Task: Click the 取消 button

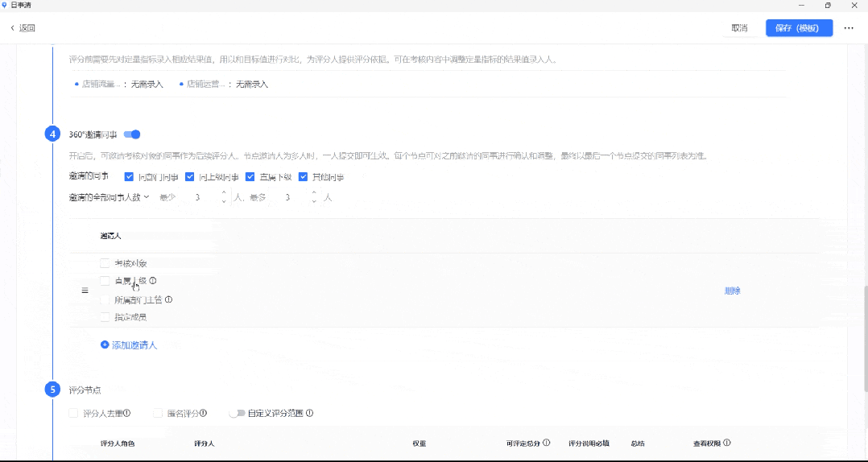Action: pyautogui.click(x=739, y=28)
